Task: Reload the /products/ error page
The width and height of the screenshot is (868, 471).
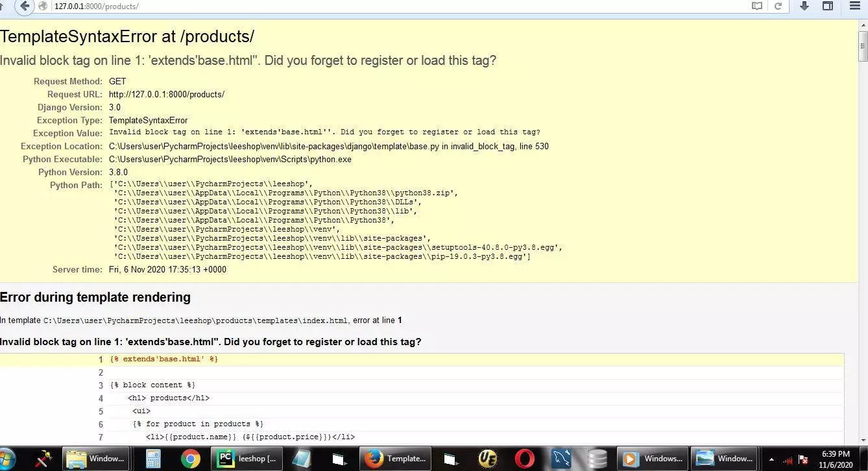Action: [778, 6]
